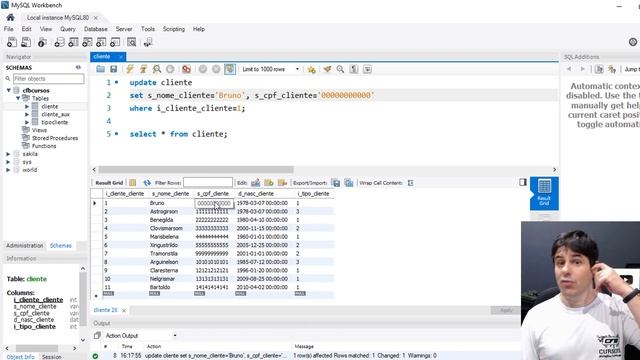Execute statement under cursor icon
This screenshot has width=640, height=360.
pyautogui.click(x=143, y=69)
